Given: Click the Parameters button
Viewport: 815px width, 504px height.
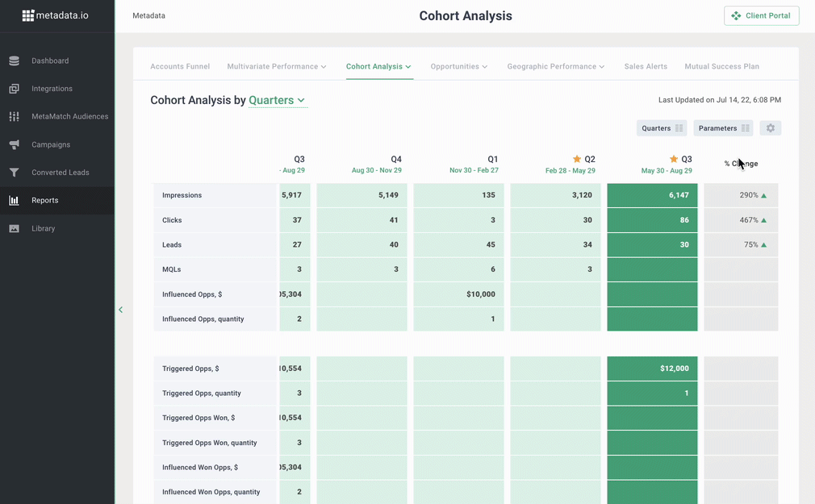Looking at the screenshot, I should [x=723, y=128].
